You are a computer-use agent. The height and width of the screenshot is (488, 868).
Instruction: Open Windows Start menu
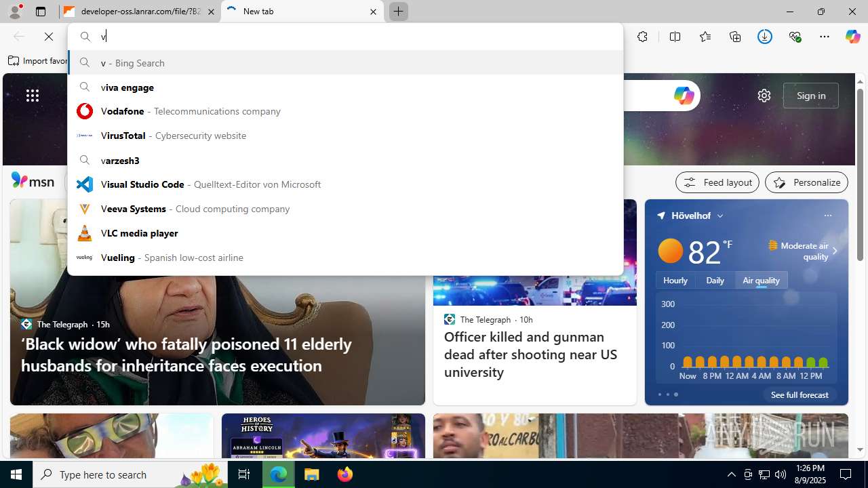[x=16, y=474]
